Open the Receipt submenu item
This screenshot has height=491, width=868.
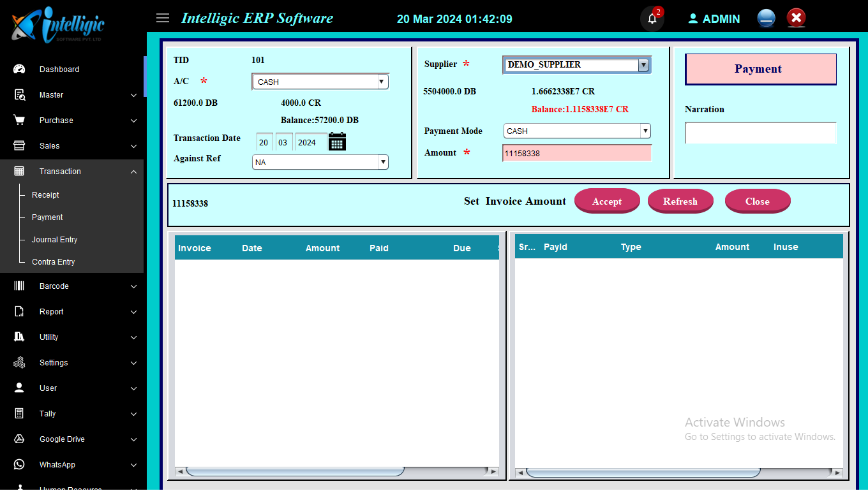point(45,195)
